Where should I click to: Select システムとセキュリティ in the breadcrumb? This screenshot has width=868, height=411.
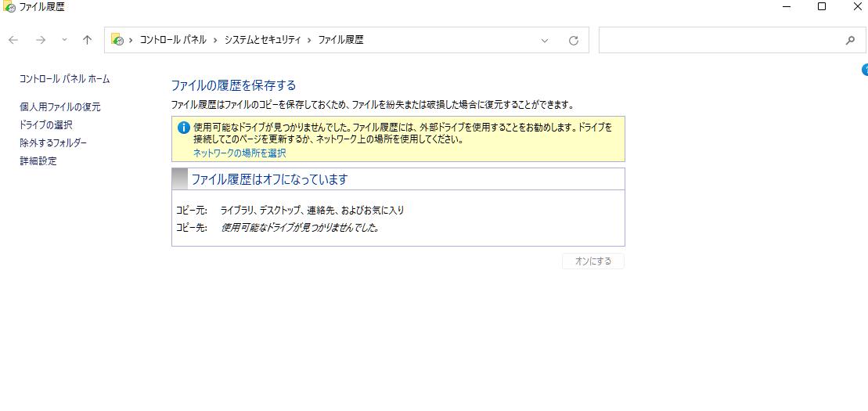[262, 40]
